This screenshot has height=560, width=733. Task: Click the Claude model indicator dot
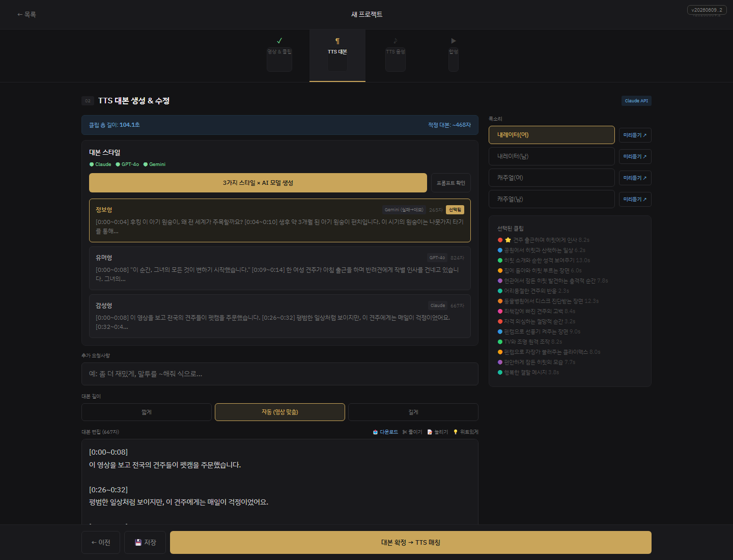tap(92, 164)
